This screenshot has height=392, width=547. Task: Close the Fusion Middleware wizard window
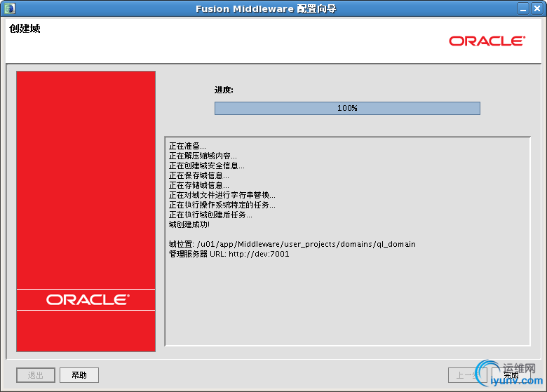[x=537, y=8]
